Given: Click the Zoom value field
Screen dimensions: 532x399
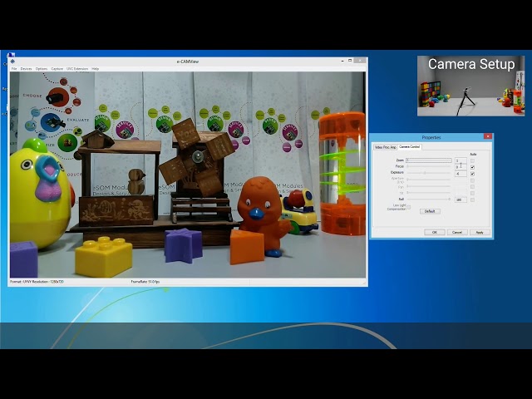Looking at the screenshot, I should [x=461, y=160].
